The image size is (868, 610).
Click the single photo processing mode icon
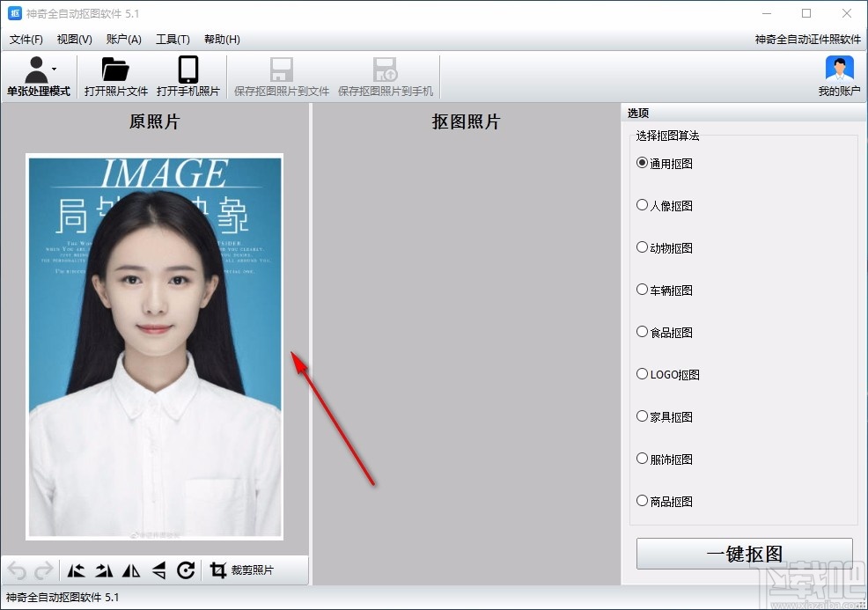point(37,70)
